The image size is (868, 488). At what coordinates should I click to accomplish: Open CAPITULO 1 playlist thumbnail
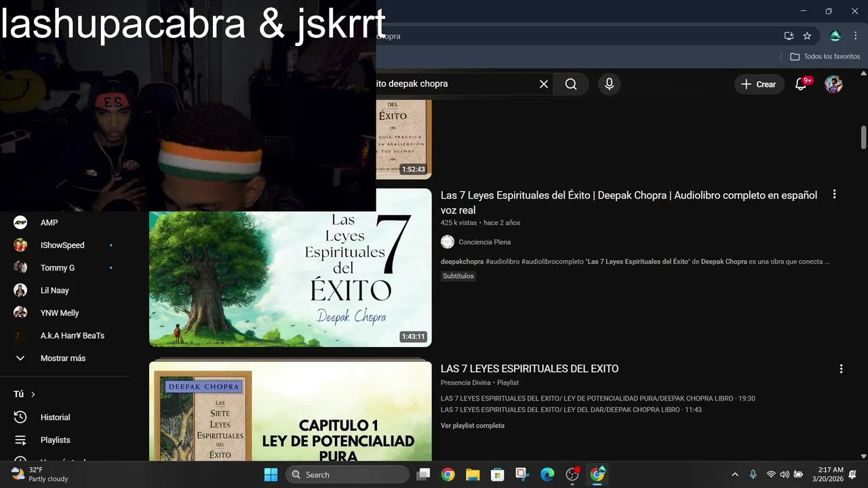click(x=290, y=411)
